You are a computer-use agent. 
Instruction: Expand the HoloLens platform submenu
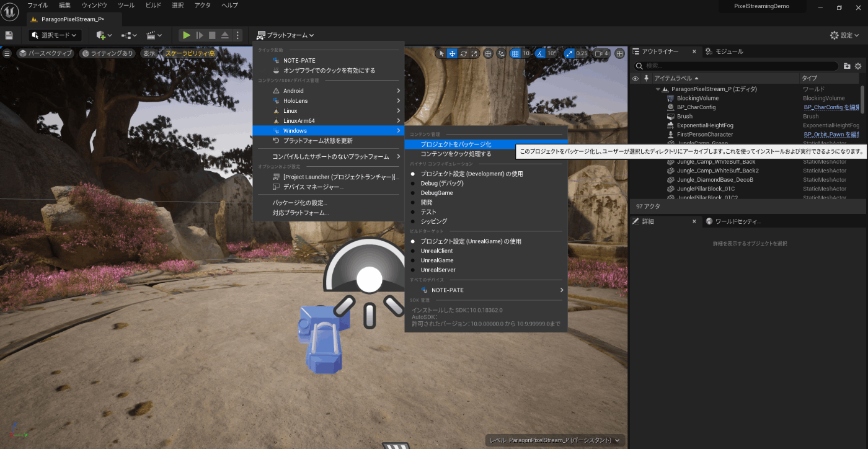(x=328, y=100)
